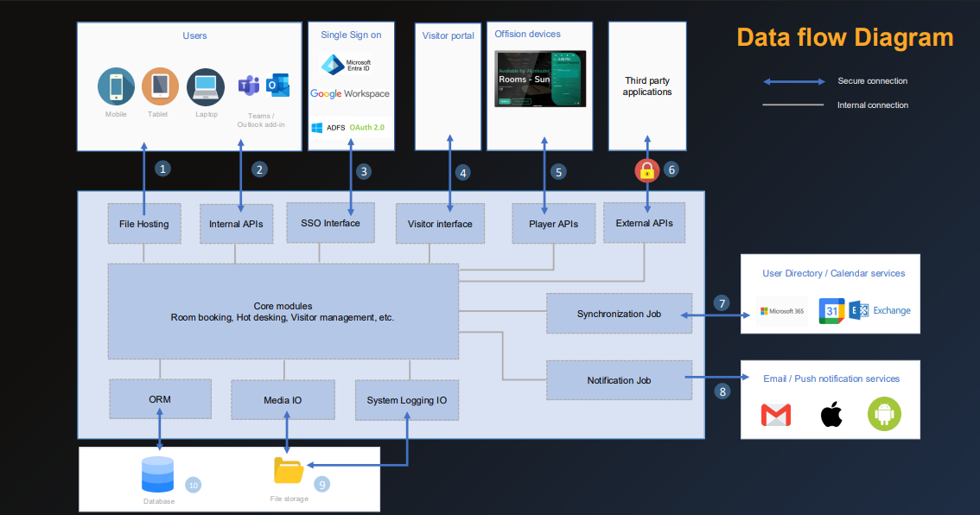Select the Mobile phone icon under Users
Image resolution: width=980 pixels, height=515 pixels.
[116, 86]
